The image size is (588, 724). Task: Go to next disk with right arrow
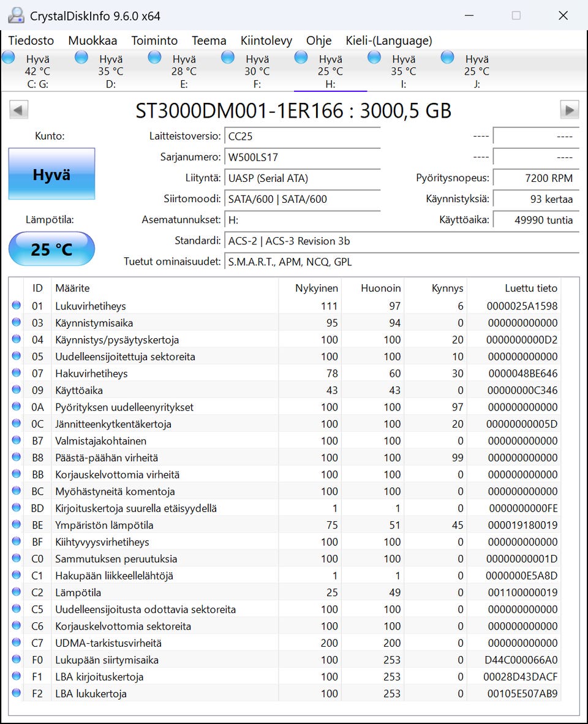[570, 110]
